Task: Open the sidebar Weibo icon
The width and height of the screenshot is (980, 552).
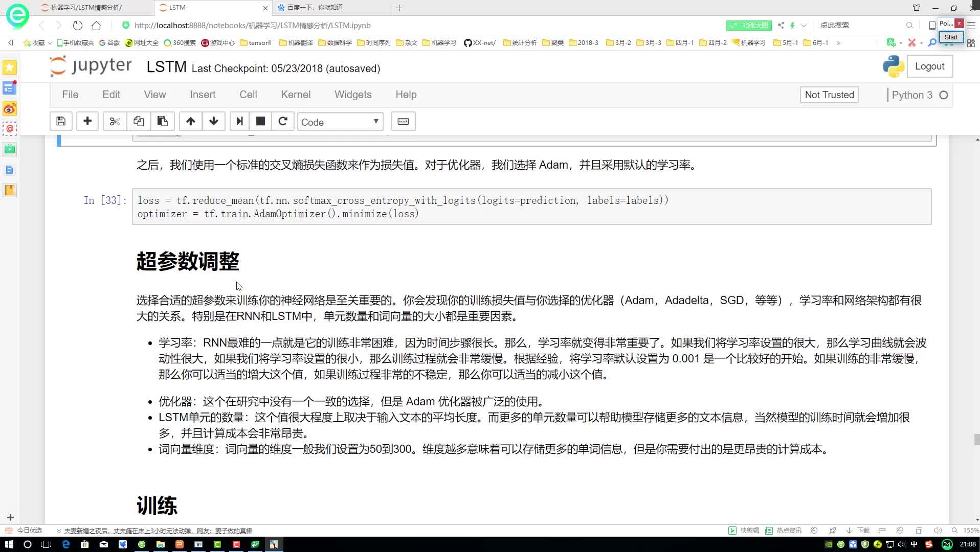Action: pyautogui.click(x=10, y=108)
